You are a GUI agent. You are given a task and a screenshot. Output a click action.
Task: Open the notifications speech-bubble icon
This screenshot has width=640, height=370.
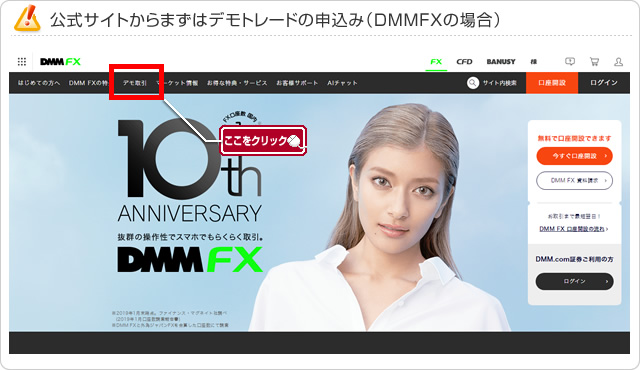click(x=570, y=62)
